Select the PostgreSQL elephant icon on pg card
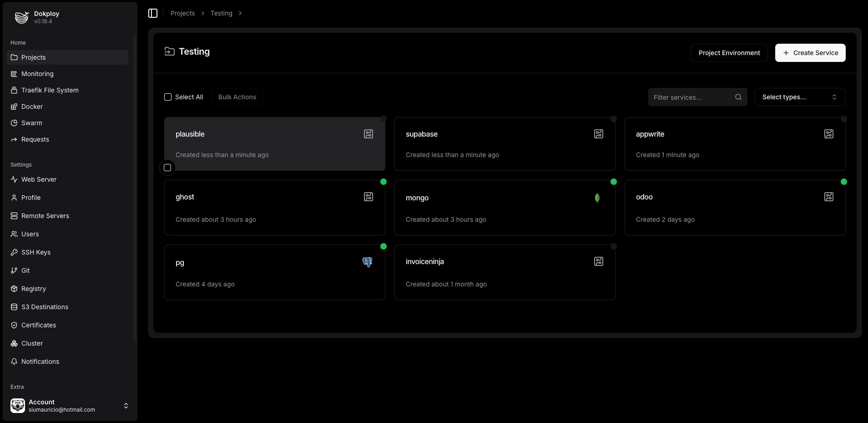Viewport: 868px width, 423px height. (x=368, y=261)
